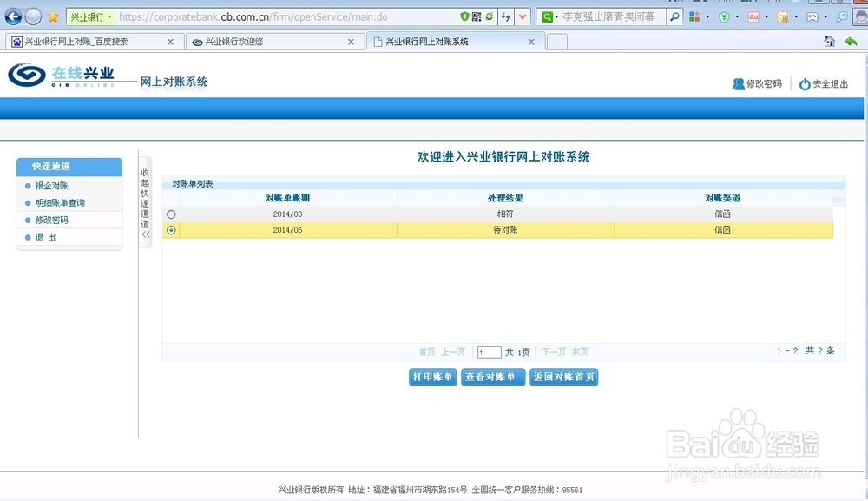The width and height of the screenshot is (868, 501).
Task: Open the search engine selector dropdown
Action: coord(549,17)
